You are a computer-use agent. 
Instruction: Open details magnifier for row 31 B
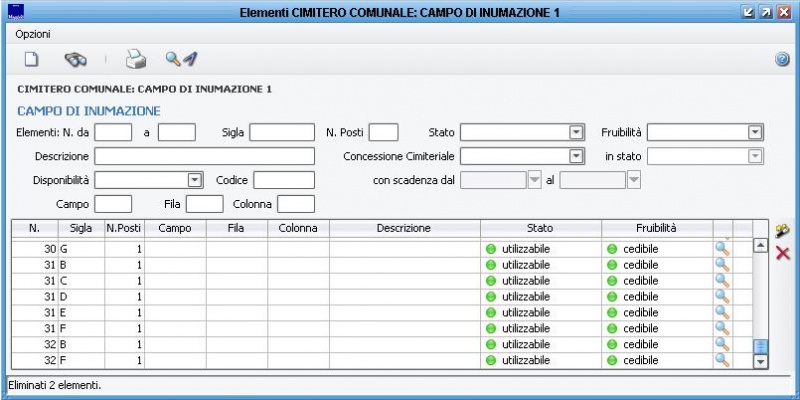coord(722,265)
